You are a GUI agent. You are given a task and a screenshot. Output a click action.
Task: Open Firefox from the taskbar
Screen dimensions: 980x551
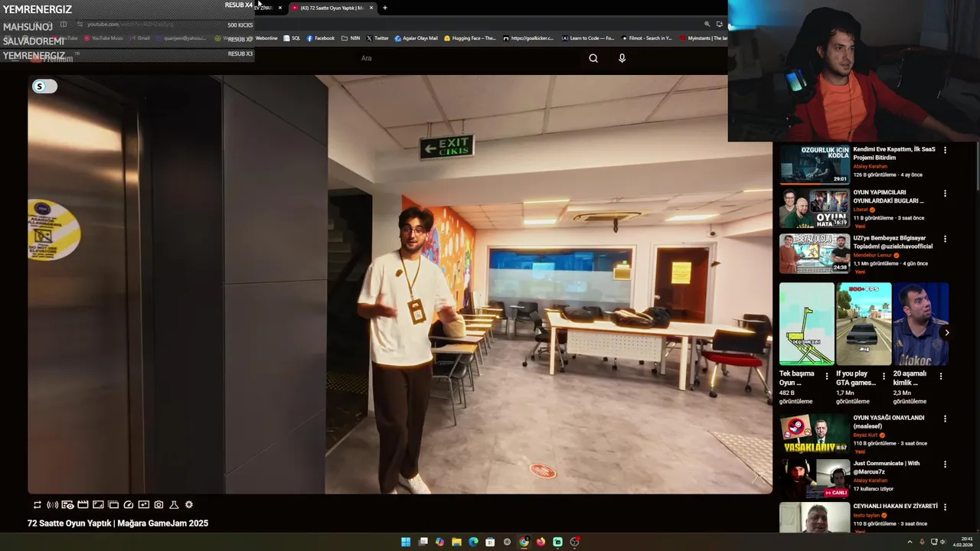point(541,542)
